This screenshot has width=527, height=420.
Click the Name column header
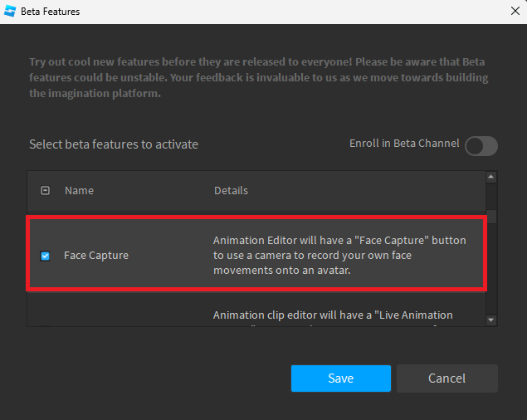[79, 190]
